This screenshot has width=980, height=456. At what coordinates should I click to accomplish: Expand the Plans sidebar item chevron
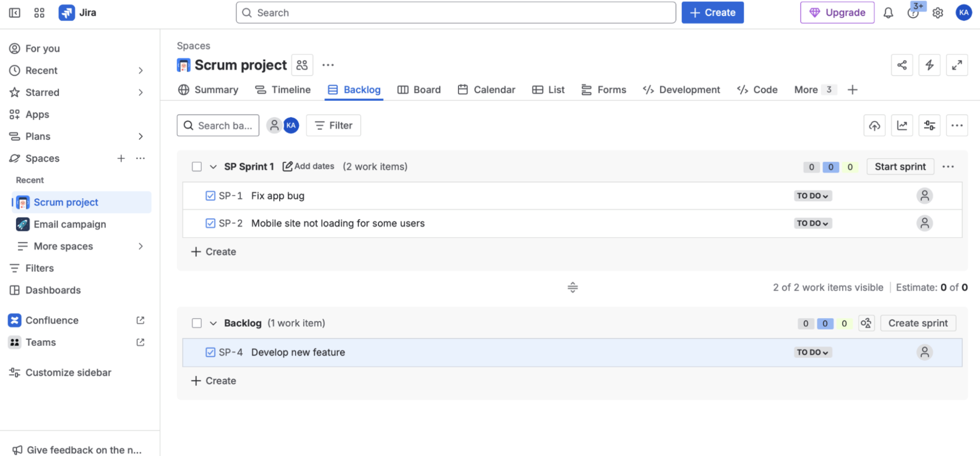coord(141,136)
